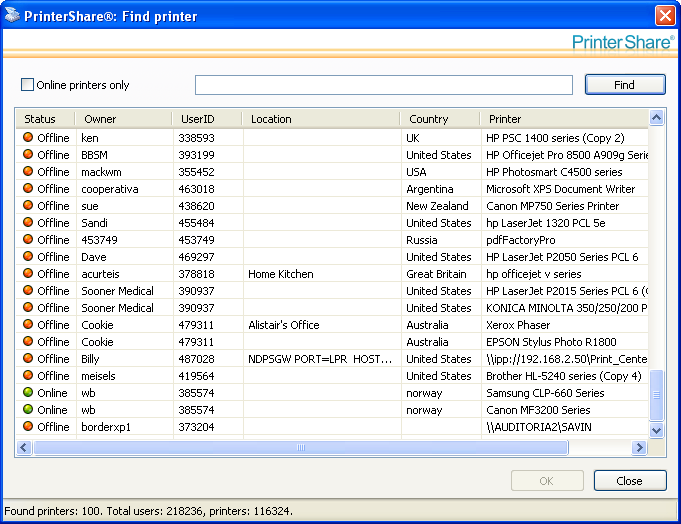681x524 pixels.
Task: Click the printer search text field
Action: pyautogui.click(x=383, y=85)
